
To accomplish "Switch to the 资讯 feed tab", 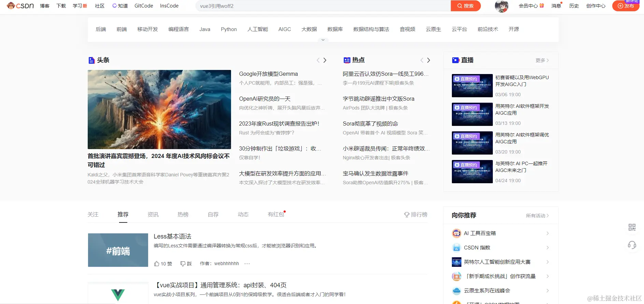I will (153, 215).
